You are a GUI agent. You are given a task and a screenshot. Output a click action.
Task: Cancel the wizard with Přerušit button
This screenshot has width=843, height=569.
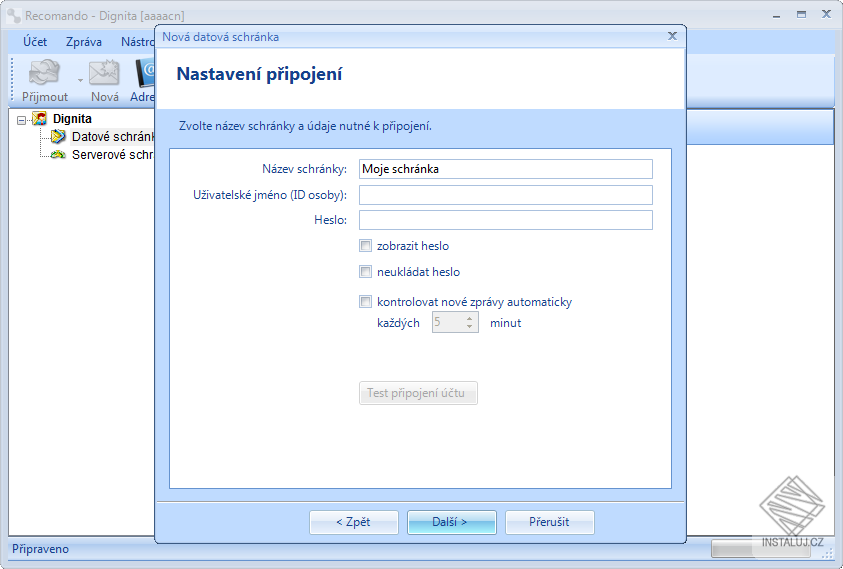[549, 522]
